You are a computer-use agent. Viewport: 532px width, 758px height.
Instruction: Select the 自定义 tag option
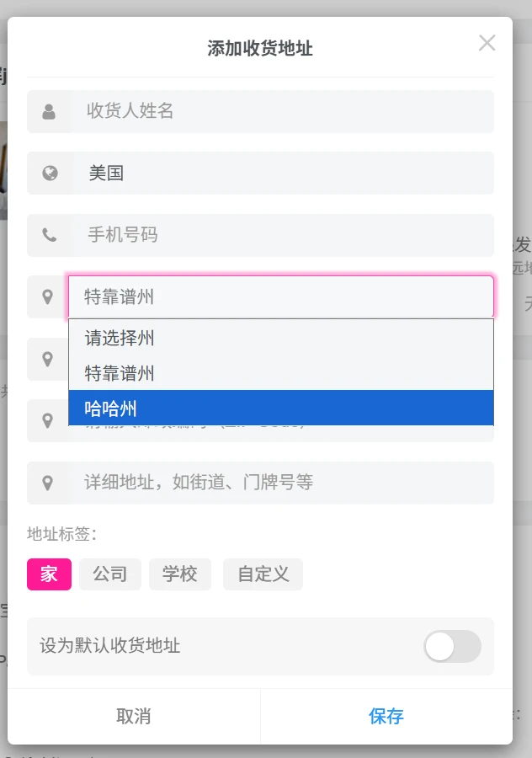pos(262,574)
